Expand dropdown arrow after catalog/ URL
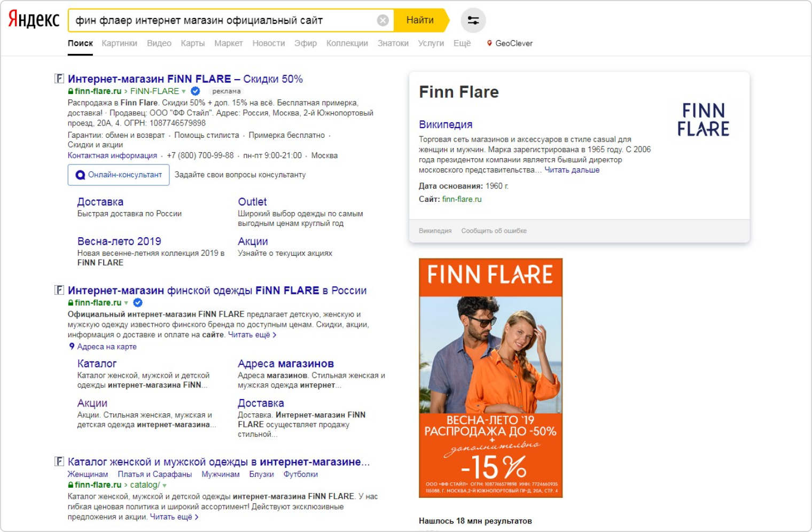The width and height of the screenshot is (812, 532). tap(165, 486)
